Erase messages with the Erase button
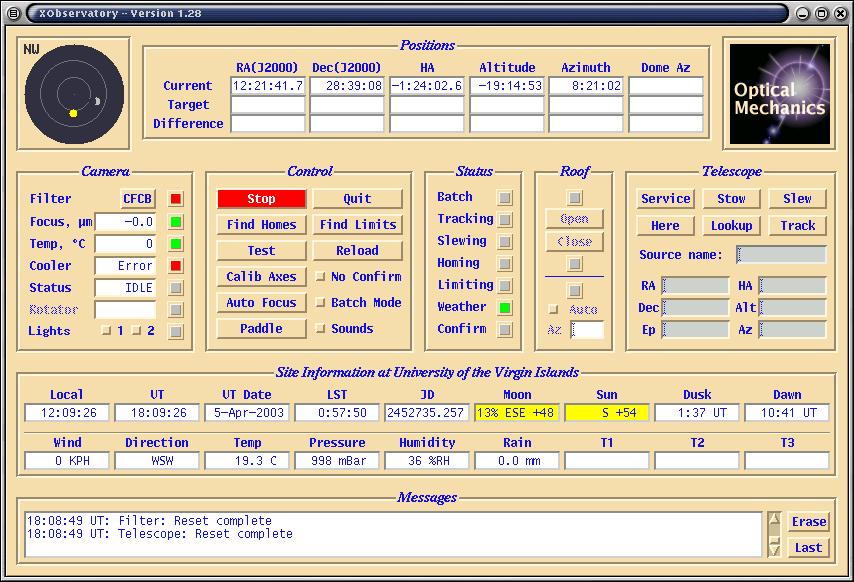The width and height of the screenshot is (854, 582). pos(808,522)
